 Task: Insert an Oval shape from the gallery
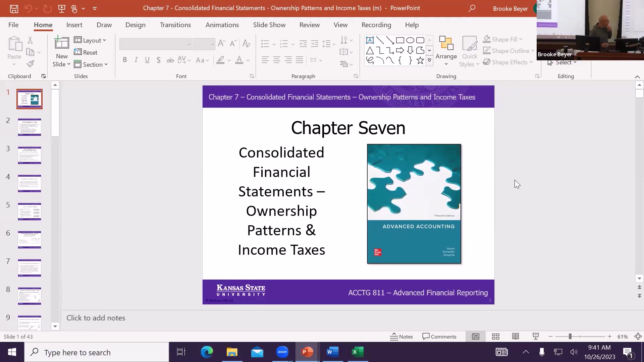(x=410, y=40)
